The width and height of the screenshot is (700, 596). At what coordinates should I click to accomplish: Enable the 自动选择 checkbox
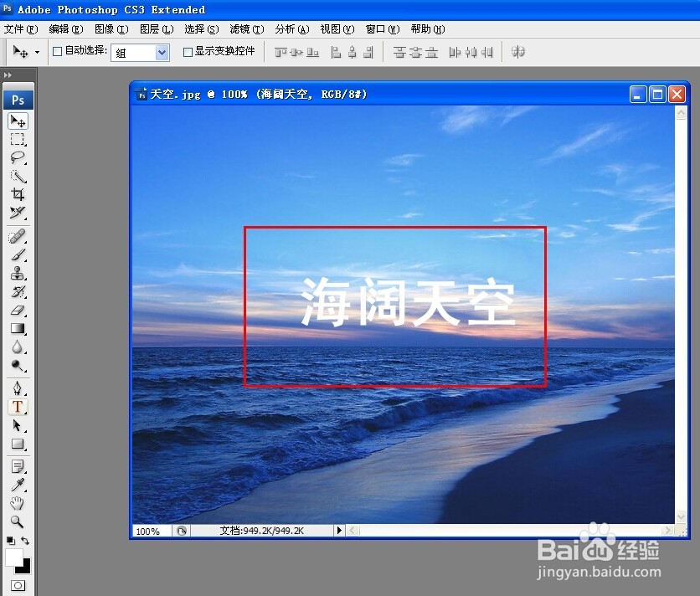57,51
